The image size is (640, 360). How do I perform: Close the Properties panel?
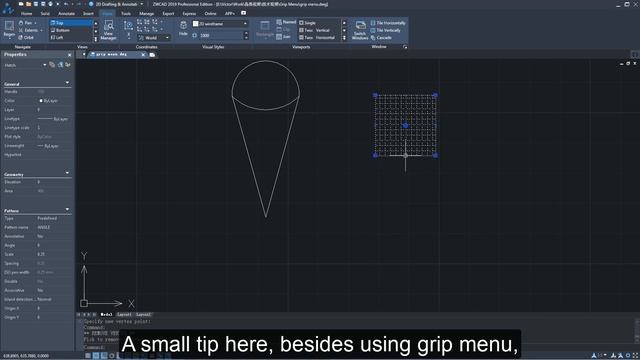tap(69, 55)
